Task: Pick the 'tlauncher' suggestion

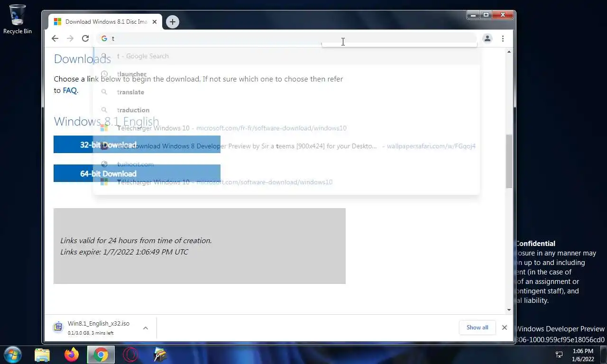Action: point(286,74)
